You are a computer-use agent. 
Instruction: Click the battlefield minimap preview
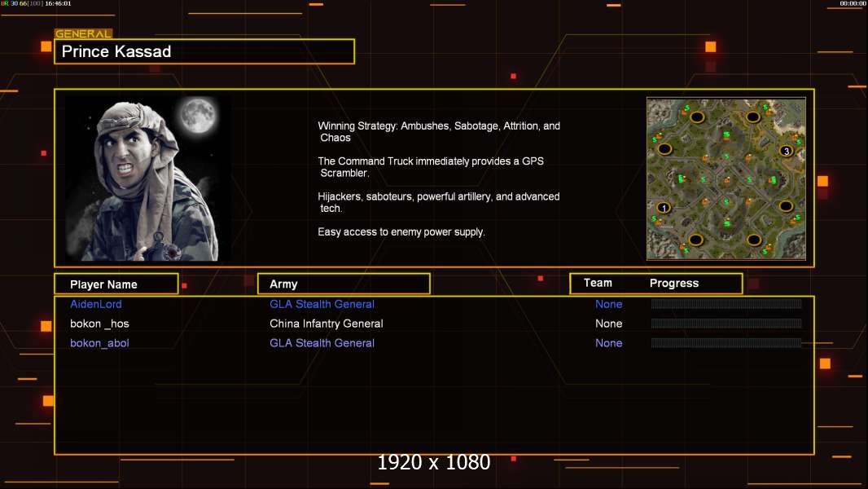726,178
